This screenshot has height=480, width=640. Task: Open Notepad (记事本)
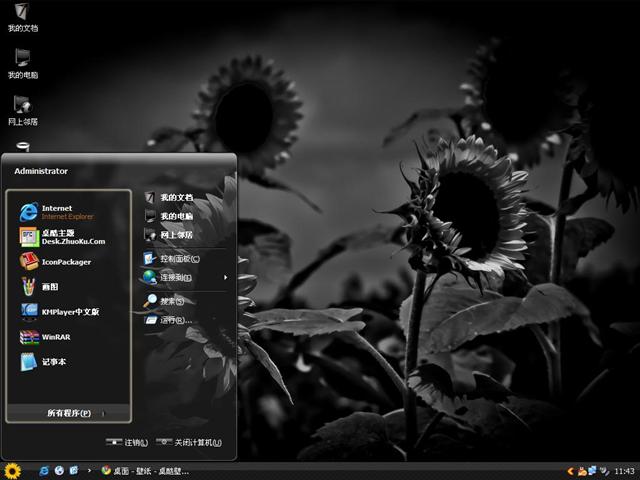click(54, 362)
